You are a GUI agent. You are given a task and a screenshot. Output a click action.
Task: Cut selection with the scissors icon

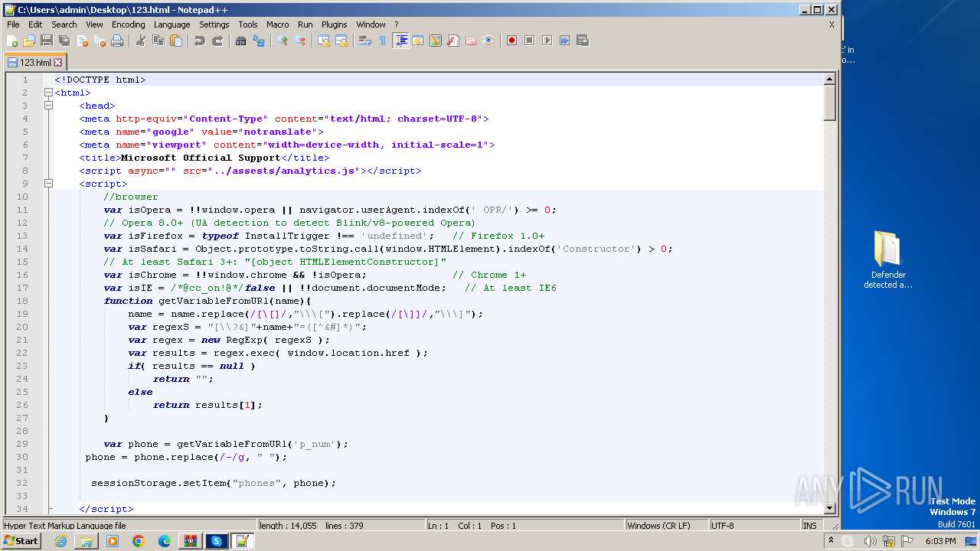[x=141, y=41]
